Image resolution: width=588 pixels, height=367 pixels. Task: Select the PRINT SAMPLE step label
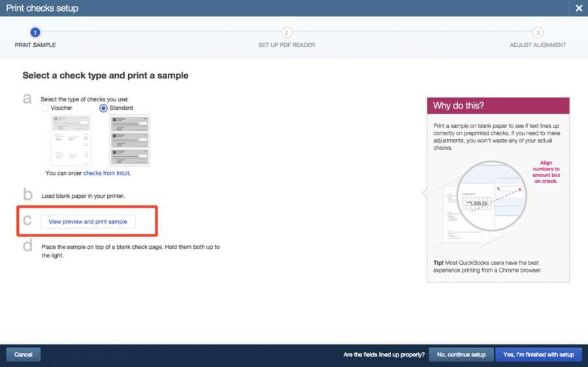[x=35, y=45]
